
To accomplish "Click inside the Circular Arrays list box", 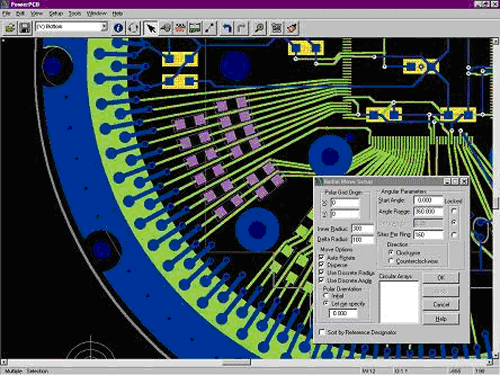I will pyautogui.click(x=399, y=302).
